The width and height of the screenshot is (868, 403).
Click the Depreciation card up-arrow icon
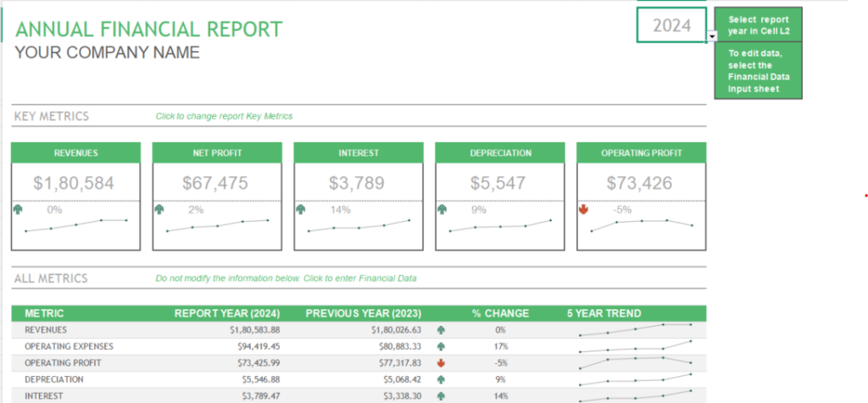coord(442,209)
